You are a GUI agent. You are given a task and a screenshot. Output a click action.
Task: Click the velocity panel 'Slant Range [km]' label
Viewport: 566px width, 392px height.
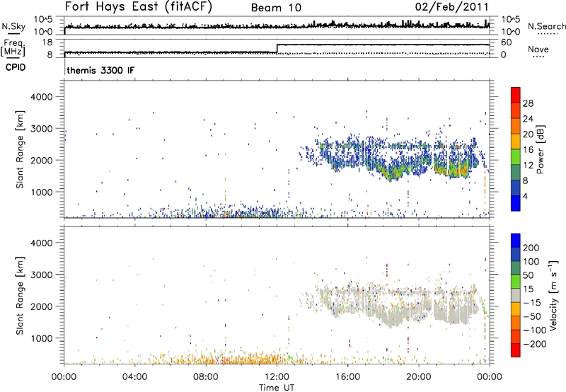pos(21,296)
